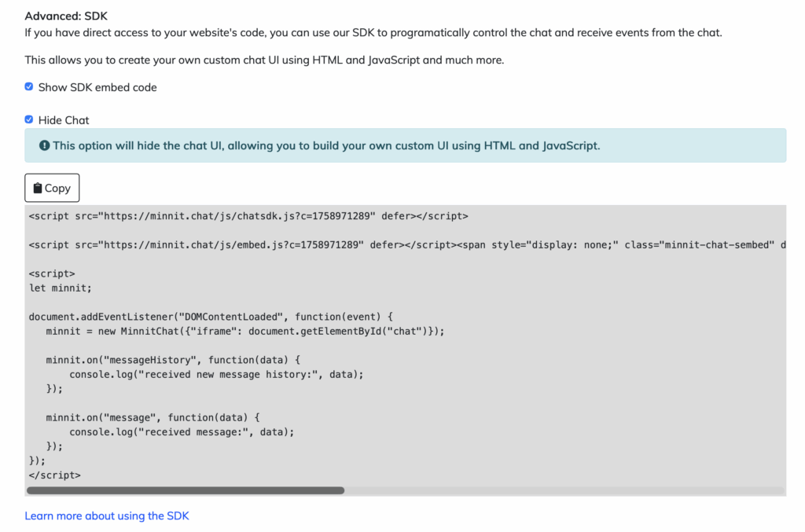
Task: Click the 'new MinnitChat' code line
Action: point(244,332)
